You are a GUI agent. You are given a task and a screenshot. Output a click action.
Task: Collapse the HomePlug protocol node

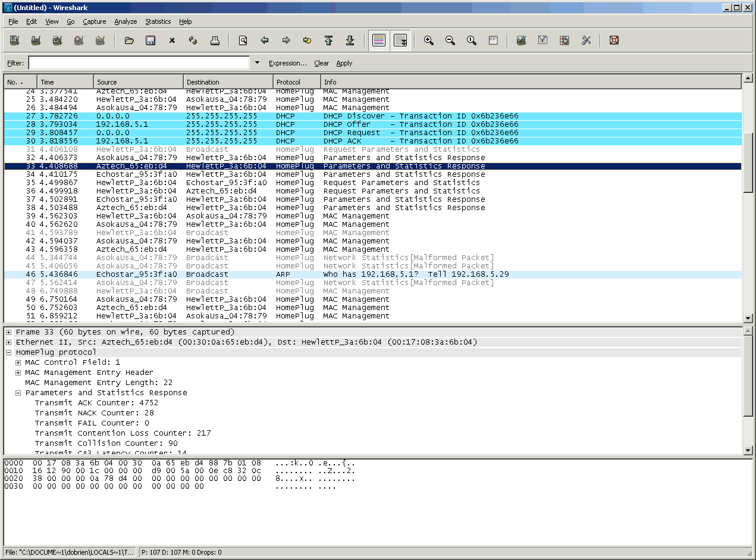[9, 352]
